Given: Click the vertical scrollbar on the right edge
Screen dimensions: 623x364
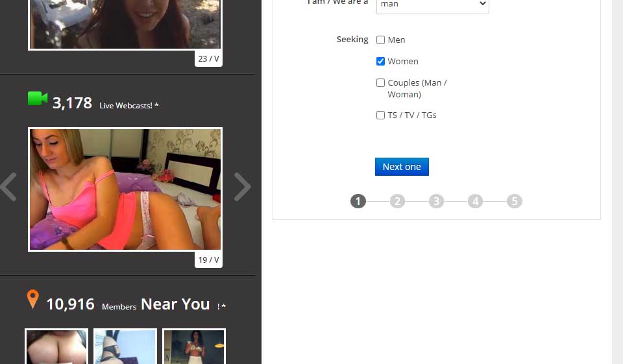Looking at the screenshot, I should 617,182.
